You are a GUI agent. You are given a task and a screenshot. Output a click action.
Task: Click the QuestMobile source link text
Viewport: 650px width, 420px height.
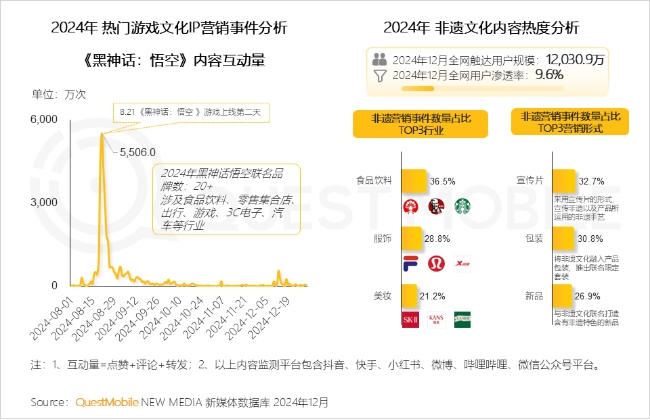(x=107, y=402)
